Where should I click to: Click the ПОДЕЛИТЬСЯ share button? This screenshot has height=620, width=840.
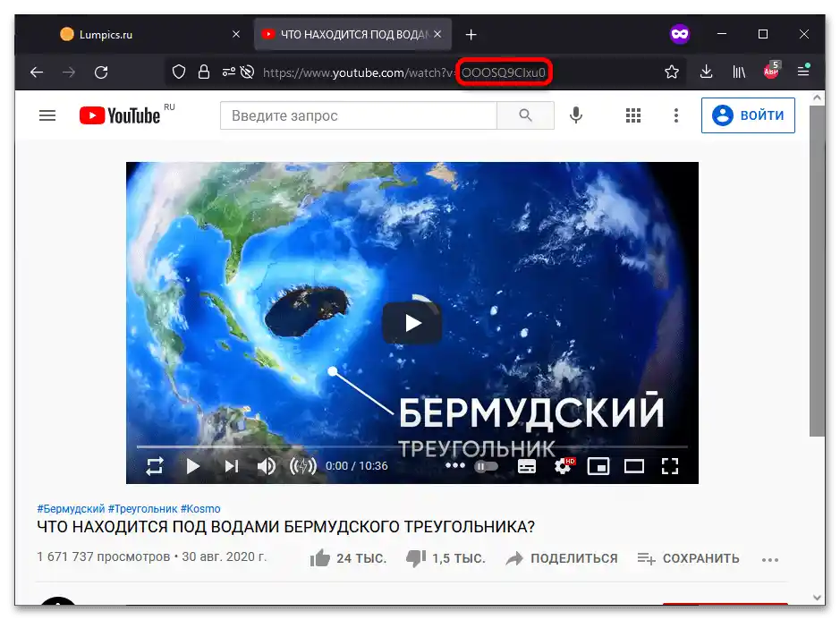(x=562, y=558)
